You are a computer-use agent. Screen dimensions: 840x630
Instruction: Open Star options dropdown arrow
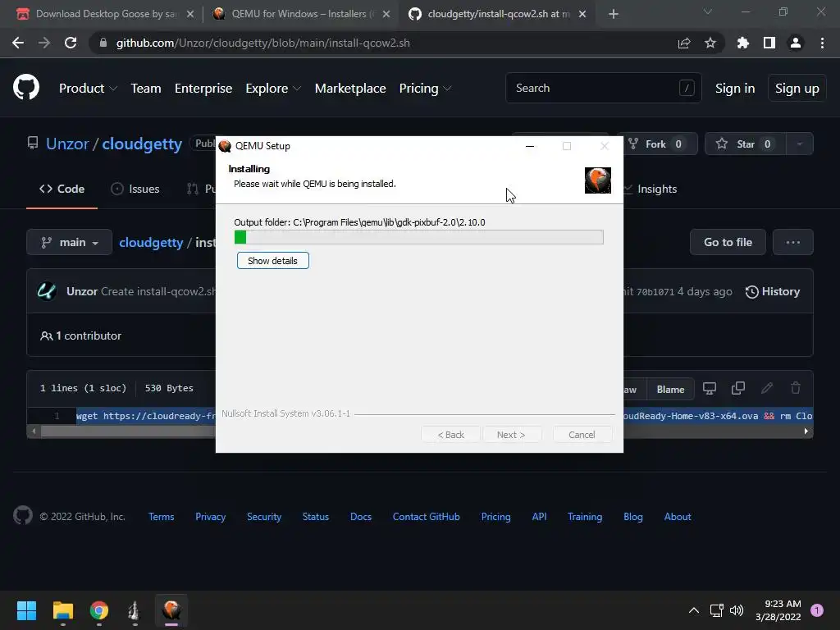[x=799, y=144]
